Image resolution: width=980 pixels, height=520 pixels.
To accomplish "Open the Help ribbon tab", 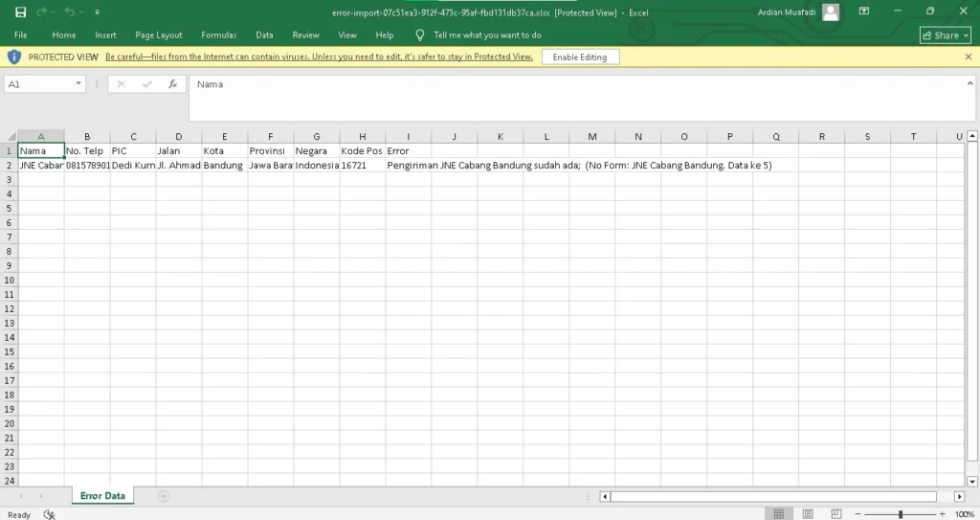I will (385, 35).
